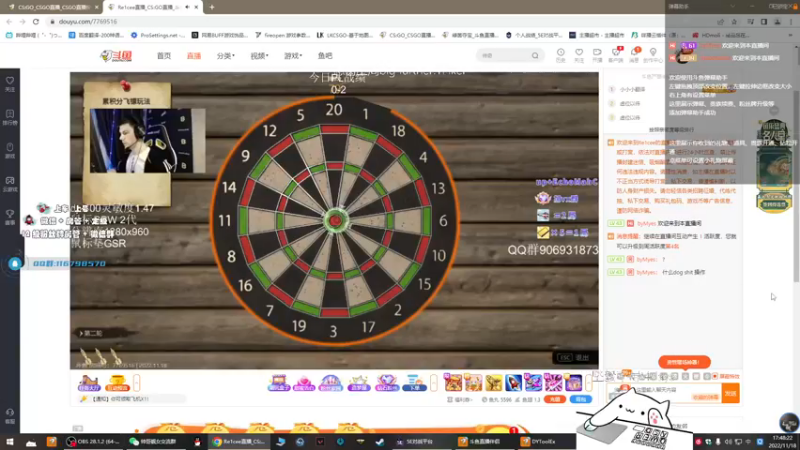Expand the 分类 category dropdown

tap(226, 56)
